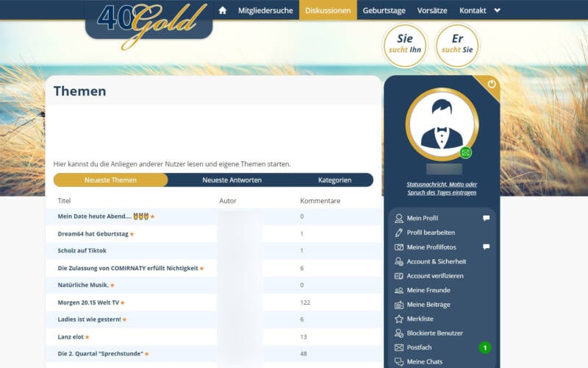Open topic 'Morgen 20.15 Welt TV'
The width and height of the screenshot is (588, 368).
pyautogui.click(x=88, y=302)
